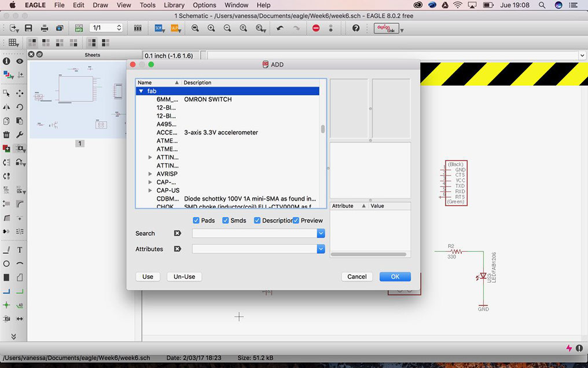This screenshot has width=588, height=368.
Task: Click OK in ADD dialog
Action: pyautogui.click(x=395, y=277)
